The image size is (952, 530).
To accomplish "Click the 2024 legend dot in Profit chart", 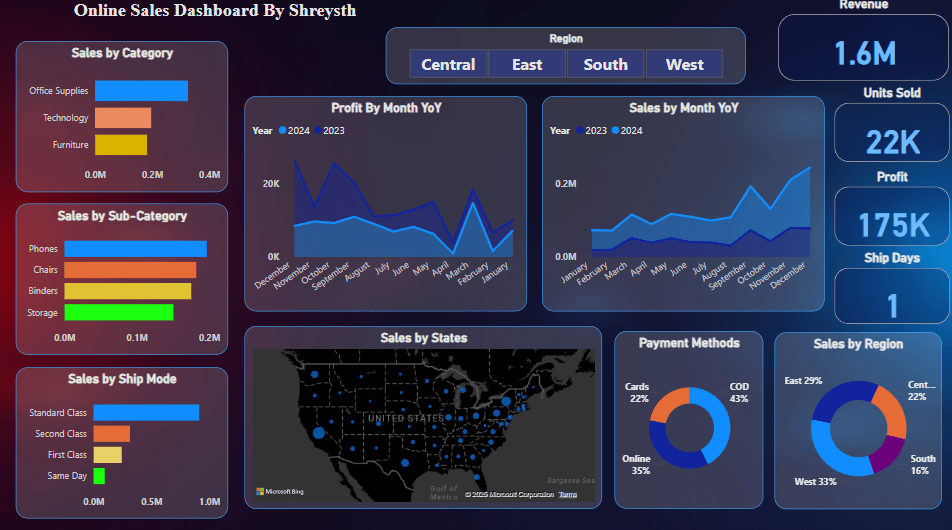I will [x=282, y=131].
